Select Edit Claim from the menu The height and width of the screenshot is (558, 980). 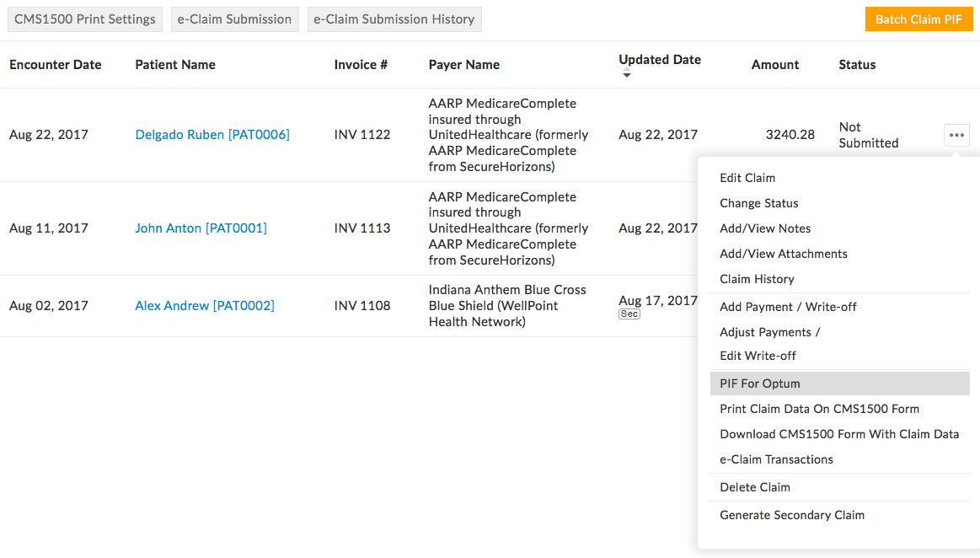[x=747, y=178]
